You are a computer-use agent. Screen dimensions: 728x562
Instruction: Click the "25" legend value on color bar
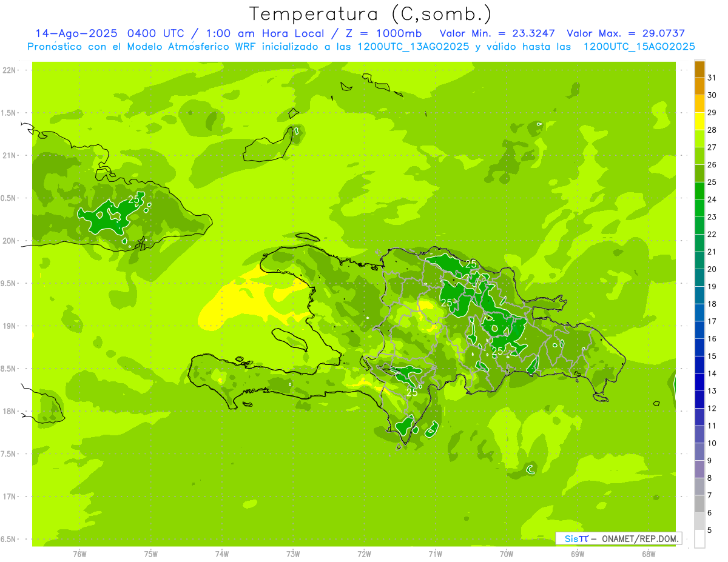coord(712,182)
